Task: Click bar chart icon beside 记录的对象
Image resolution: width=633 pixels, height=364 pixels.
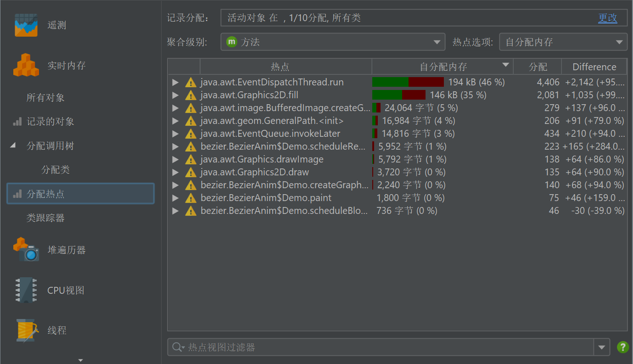Action: point(17,122)
